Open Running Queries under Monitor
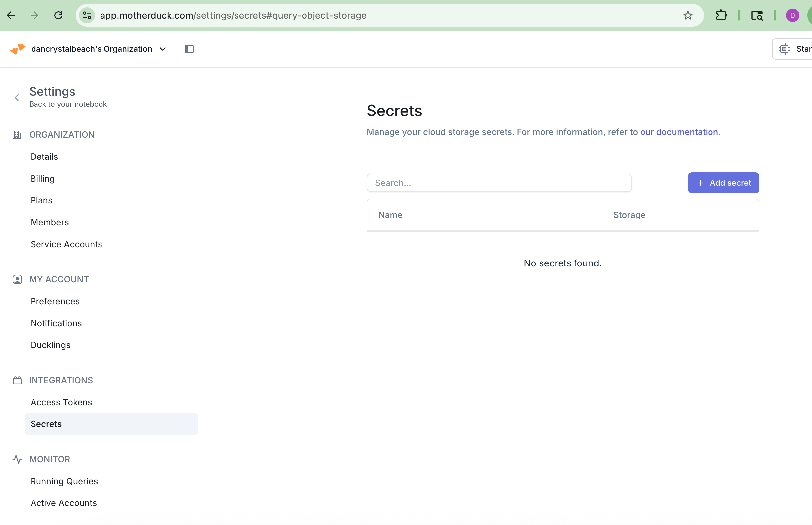 (x=64, y=481)
